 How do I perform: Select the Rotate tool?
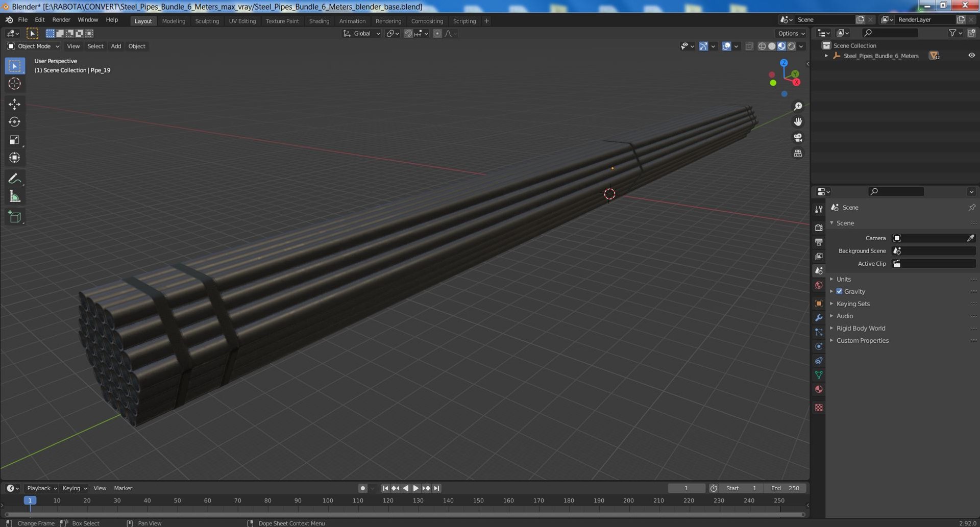(x=14, y=122)
